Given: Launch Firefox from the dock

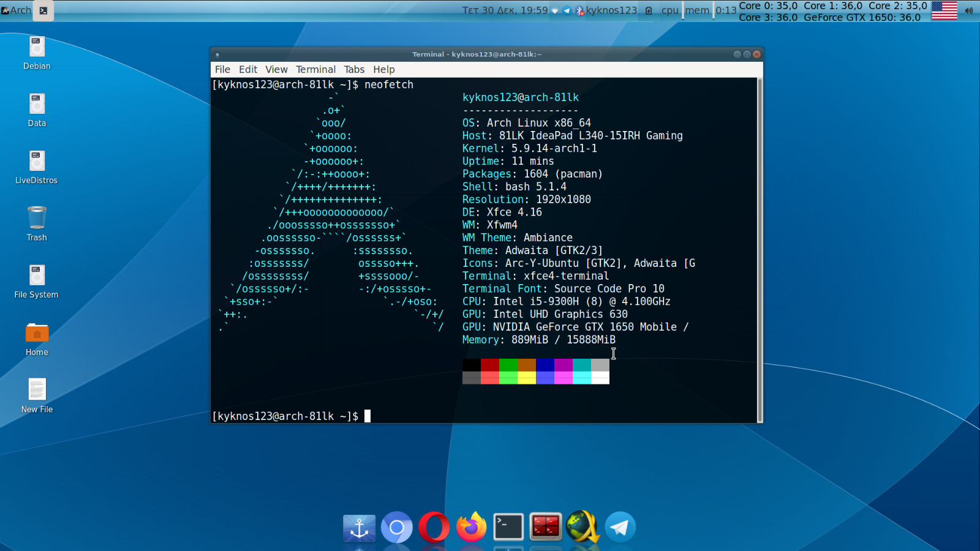Looking at the screenshot, I should [471, 527].
